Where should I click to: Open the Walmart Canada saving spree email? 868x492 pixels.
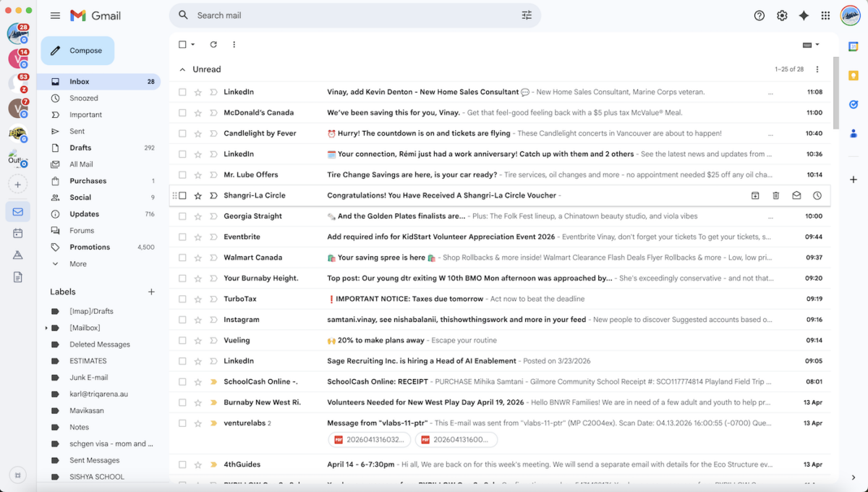(501, 258)
